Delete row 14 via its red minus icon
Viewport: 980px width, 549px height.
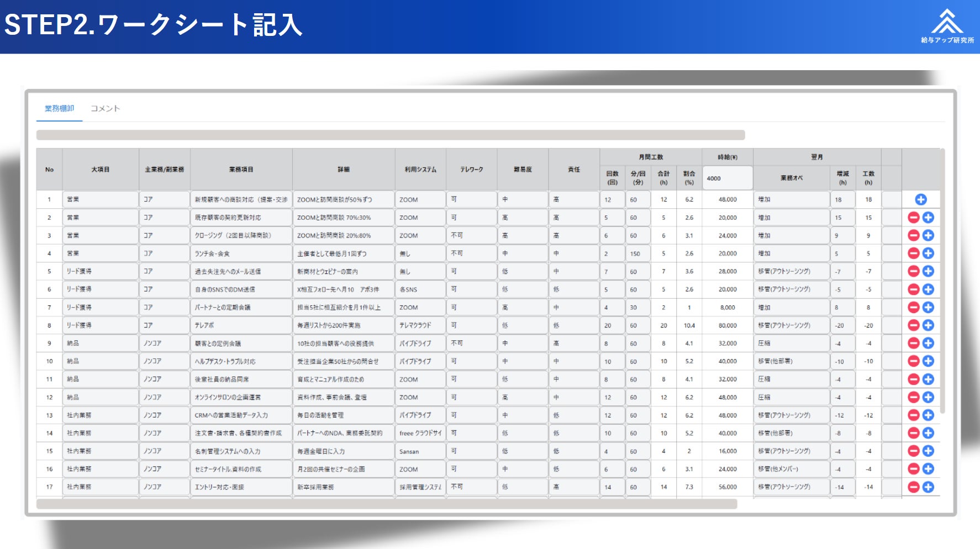(x=914, y=433)
